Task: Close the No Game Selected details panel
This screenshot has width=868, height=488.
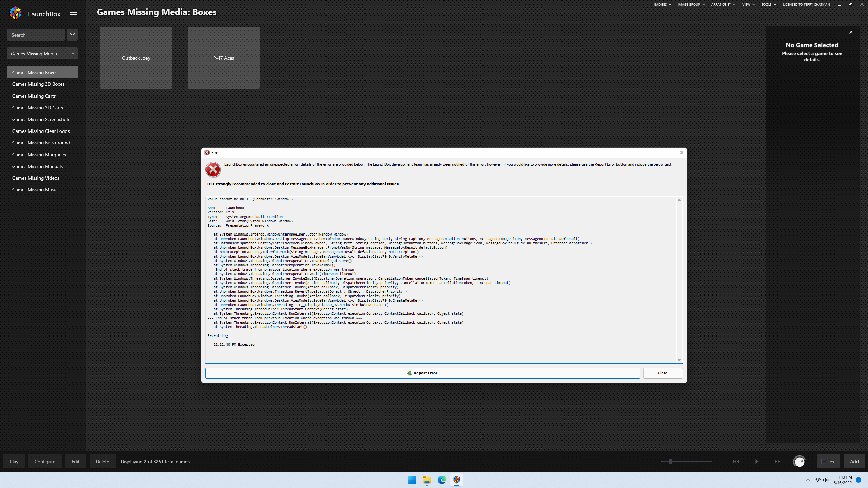Action: pyautogui.click(x=851, y=32)
